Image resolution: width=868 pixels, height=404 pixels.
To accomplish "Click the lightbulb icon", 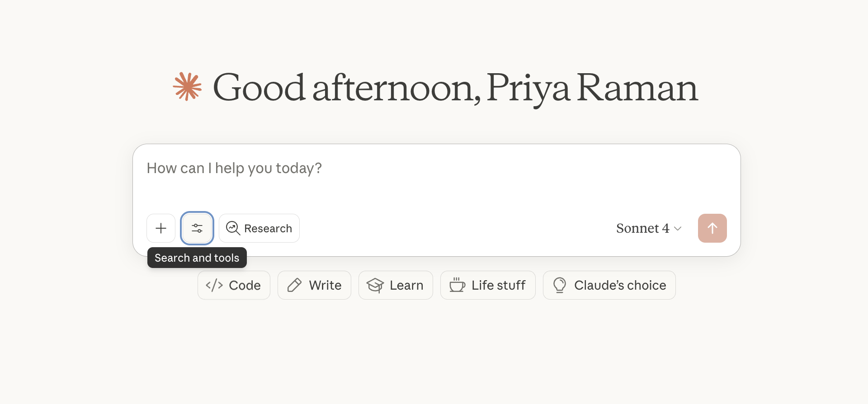I will (560, 285).
